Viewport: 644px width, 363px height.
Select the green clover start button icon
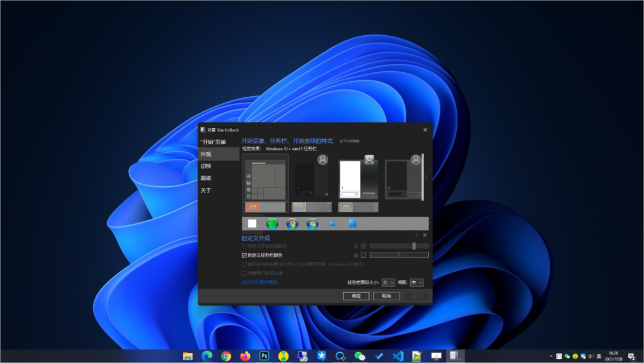[272, 224]
